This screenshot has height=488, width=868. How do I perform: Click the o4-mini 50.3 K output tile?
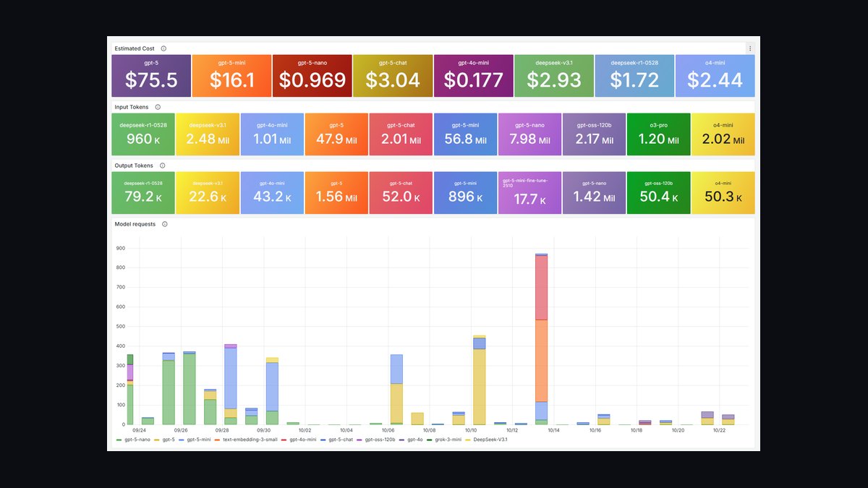point(723,193)
